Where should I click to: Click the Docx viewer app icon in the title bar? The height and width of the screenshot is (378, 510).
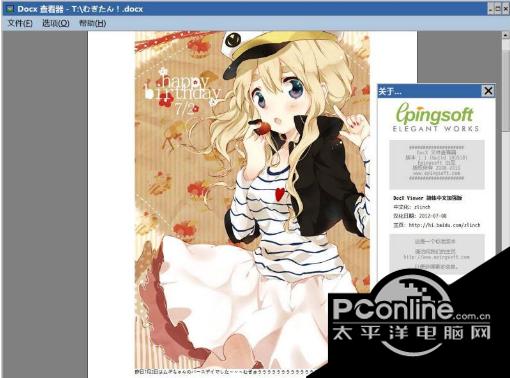[10, 9]
